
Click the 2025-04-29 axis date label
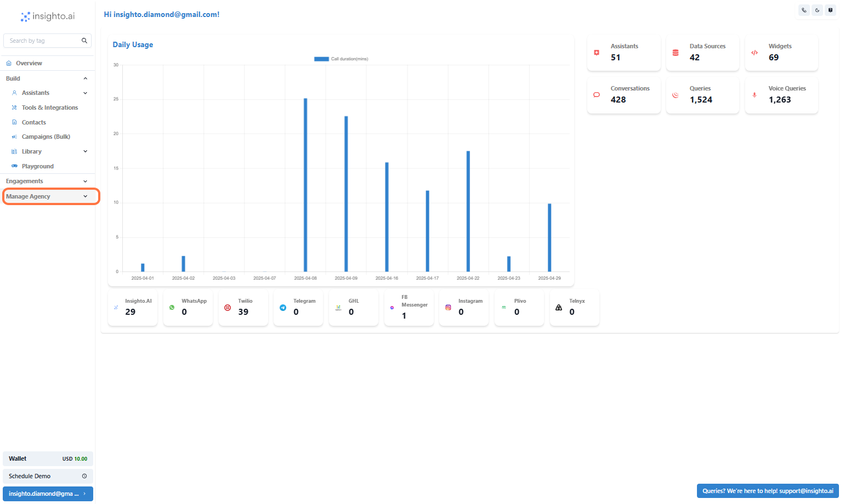(x=549, y=279)
